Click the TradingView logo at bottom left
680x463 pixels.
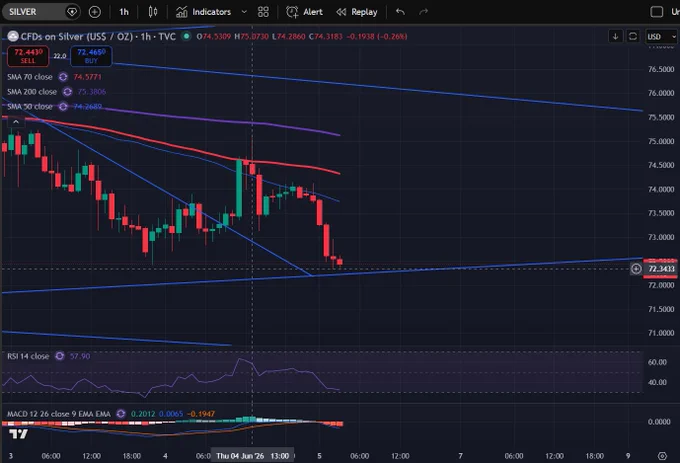click(18, 434)
